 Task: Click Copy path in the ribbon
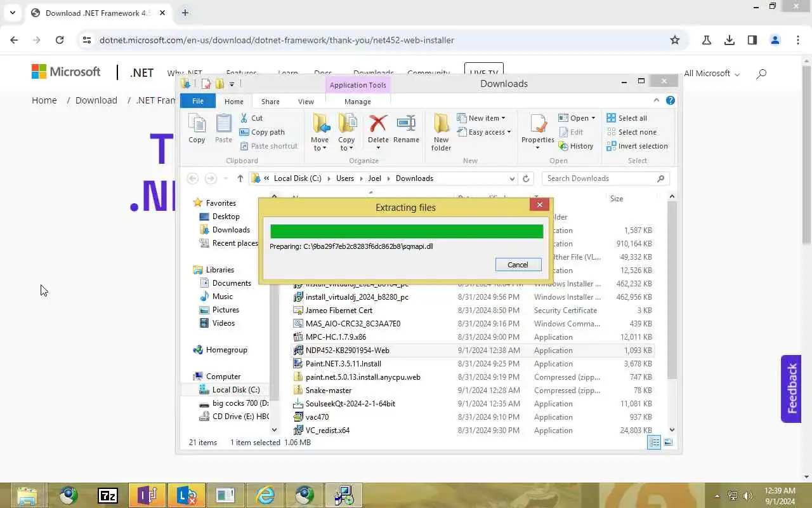[261, 132]
